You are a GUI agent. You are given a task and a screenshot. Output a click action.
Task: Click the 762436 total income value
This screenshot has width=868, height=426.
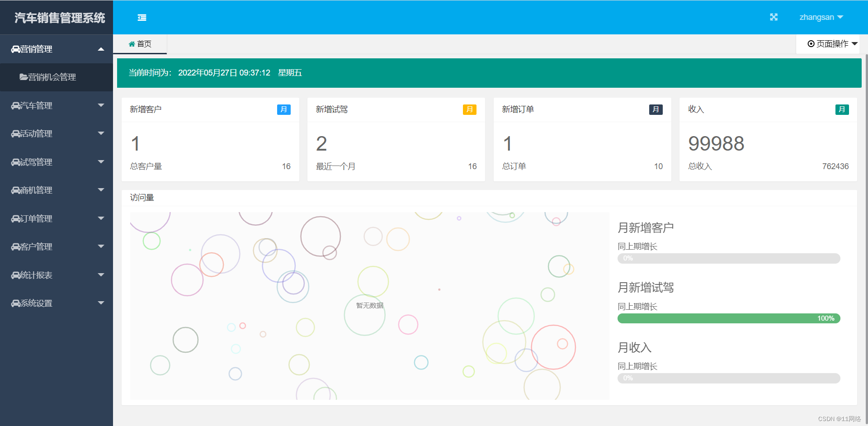(x=835, y=166)
